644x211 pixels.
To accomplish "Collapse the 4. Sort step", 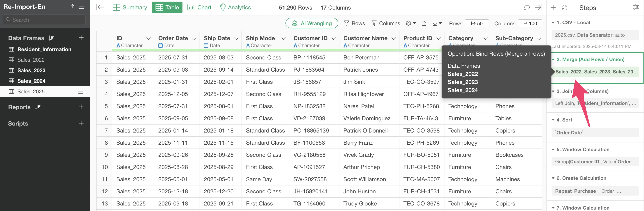I will pos(553,120).
